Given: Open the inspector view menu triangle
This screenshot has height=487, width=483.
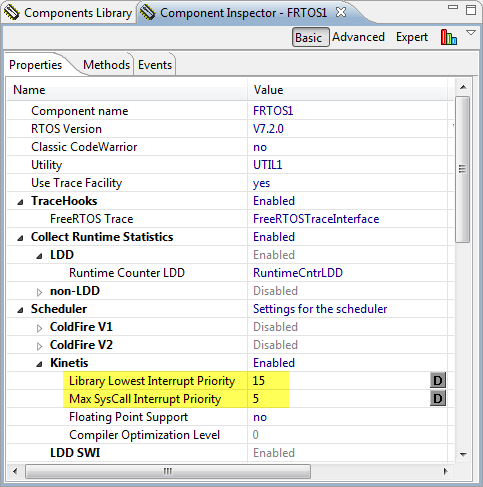Looking at the screenshot, I should coord(471,33).
